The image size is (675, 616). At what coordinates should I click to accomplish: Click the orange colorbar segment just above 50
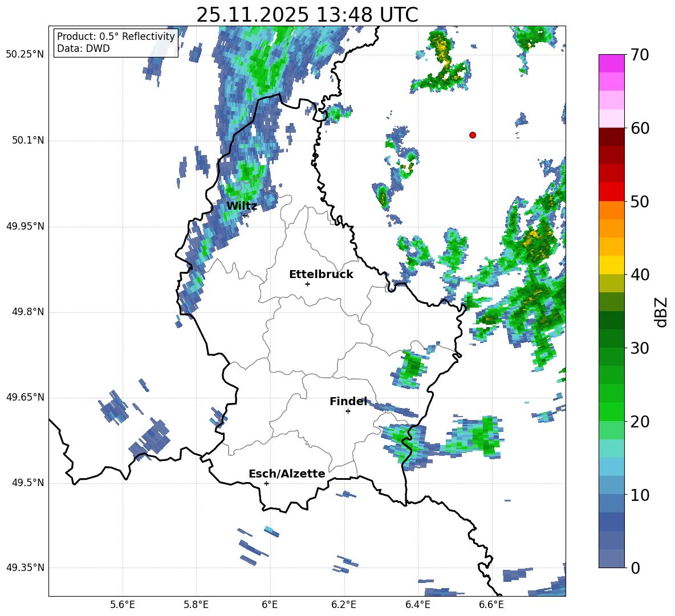point(611,210)
